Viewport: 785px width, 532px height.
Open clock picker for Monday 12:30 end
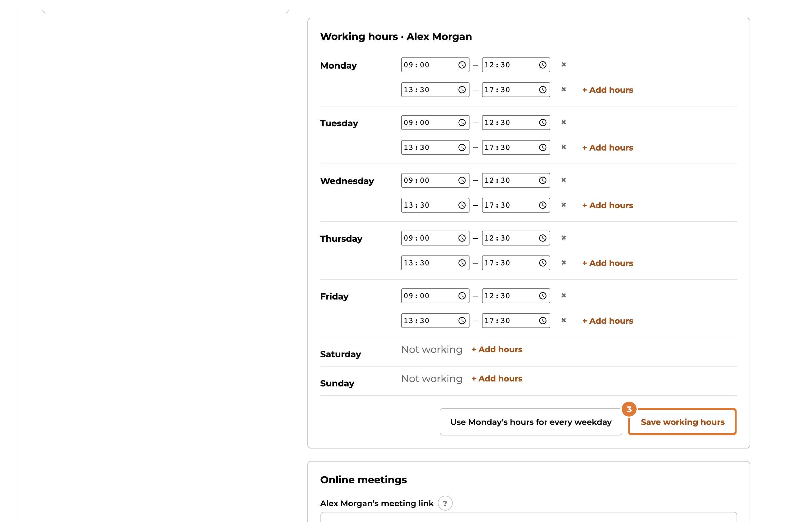point(542,65)
